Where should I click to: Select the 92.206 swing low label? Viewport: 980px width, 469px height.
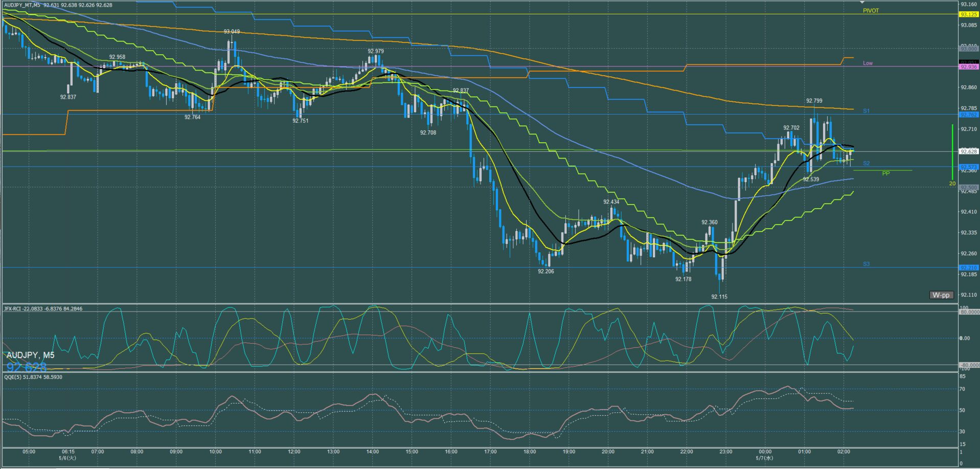(546, 272)
